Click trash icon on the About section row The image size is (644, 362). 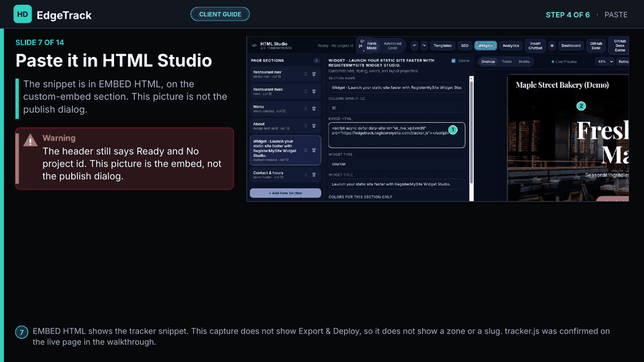click(314, 126)
